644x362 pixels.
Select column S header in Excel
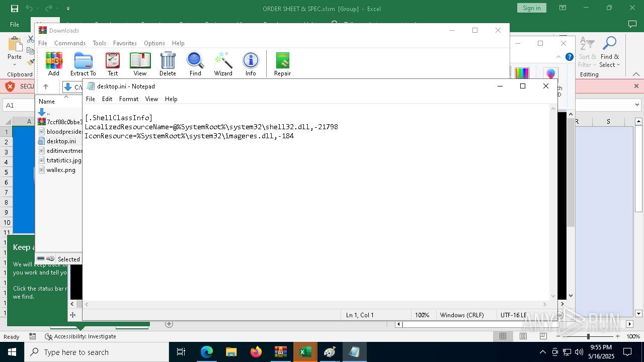coord(608,122)
